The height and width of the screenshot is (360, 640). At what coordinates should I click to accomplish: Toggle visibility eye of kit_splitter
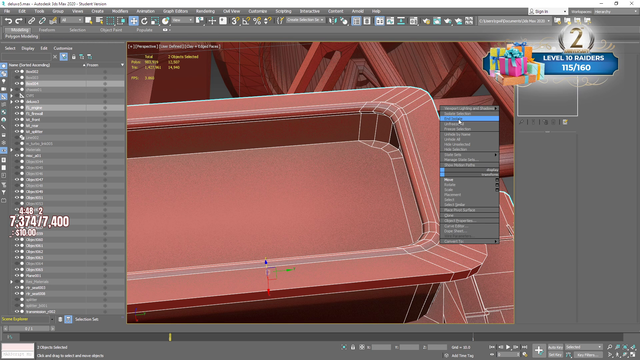tap(17, 131)
